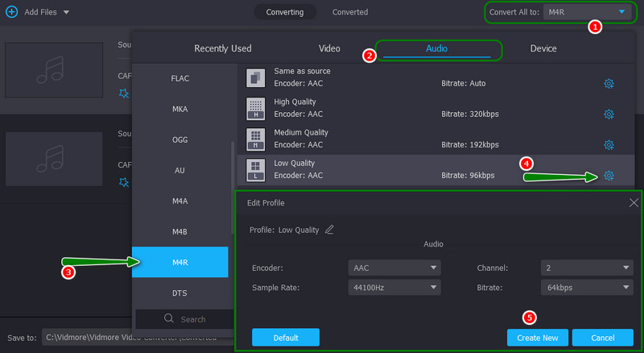The width and height of the screenshot is (644, 353).
Task: Click the Add Files plus icon
Action: coord(11,12)
